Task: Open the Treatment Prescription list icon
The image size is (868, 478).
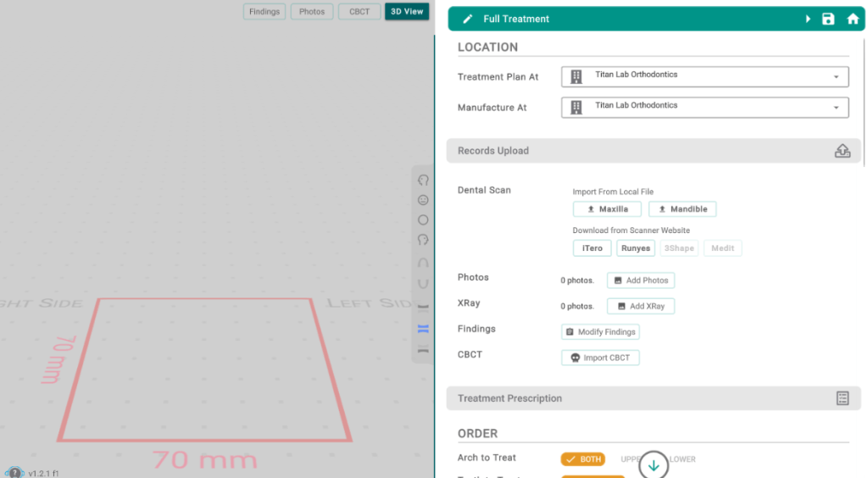Action: (x=842, y=398)
